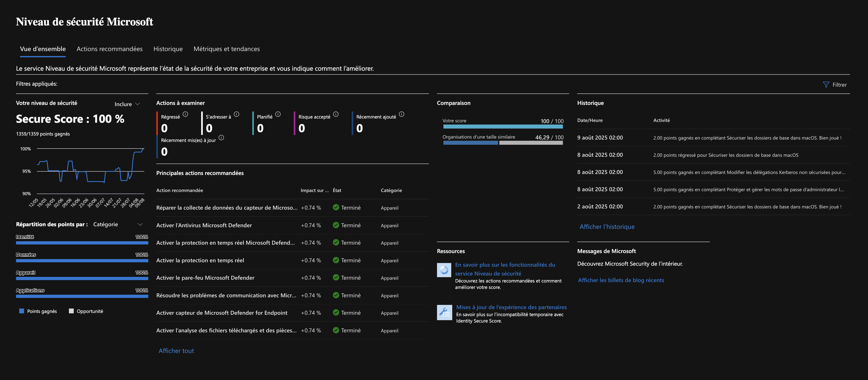This screenshot has height=380, width=868.
Task: Click info icon next to S'adresser à
Action: pyautogui.click(x=237, y=114)
